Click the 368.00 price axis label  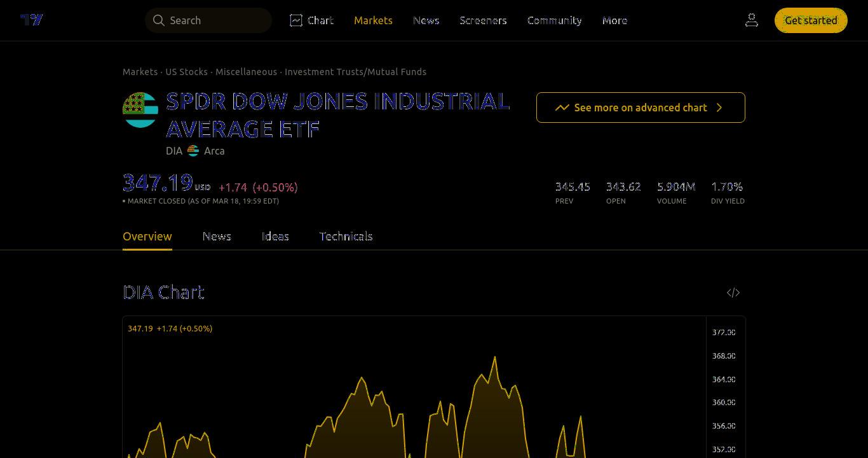[724, 356]
